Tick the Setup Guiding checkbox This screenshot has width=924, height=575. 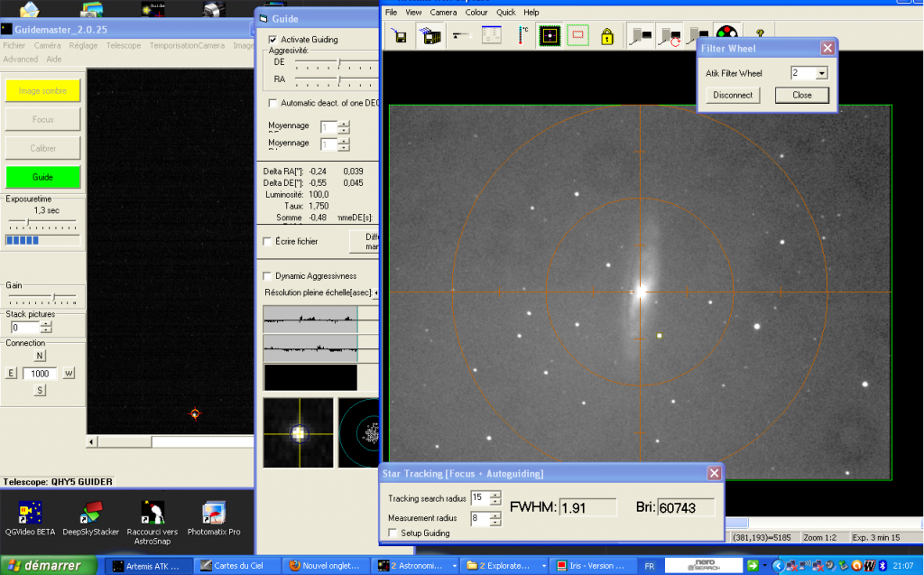[x=393, y=533]
